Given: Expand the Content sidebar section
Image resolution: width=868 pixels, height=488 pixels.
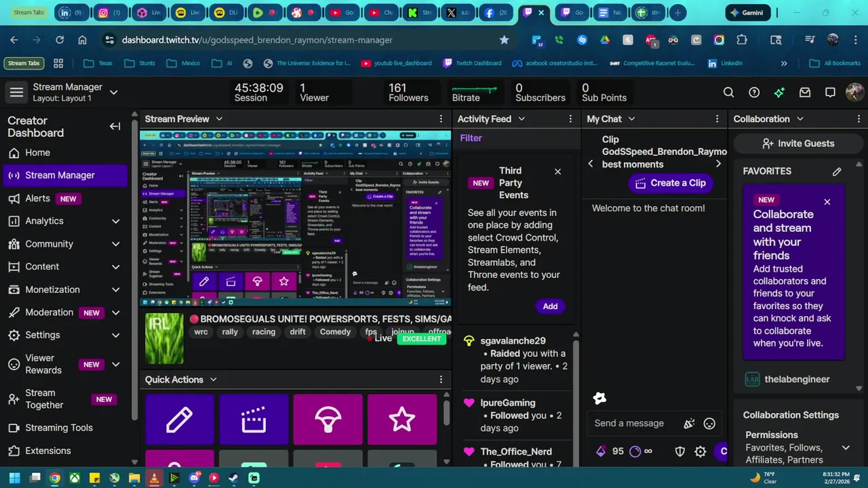Looking at the screenshot, I should pyautogui.click(x=115, y=267).
